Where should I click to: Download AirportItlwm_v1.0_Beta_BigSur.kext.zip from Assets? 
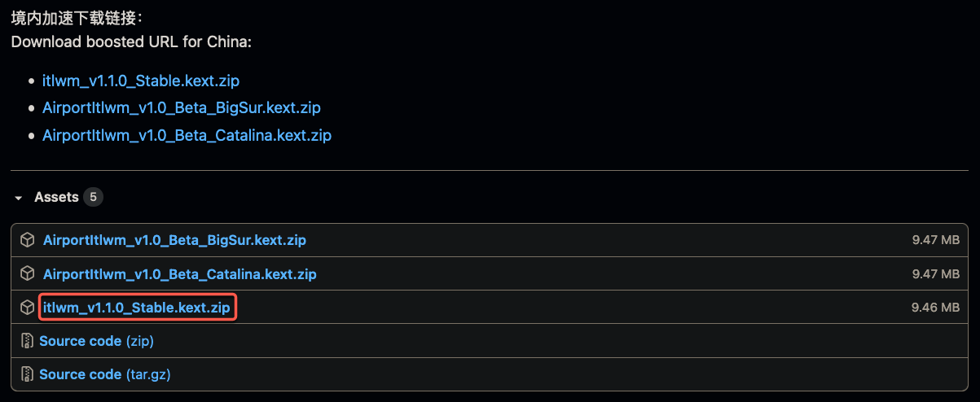tap(174, 240)
